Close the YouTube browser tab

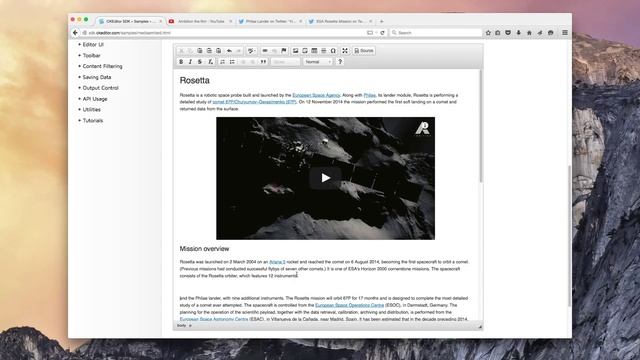point(230,21)
